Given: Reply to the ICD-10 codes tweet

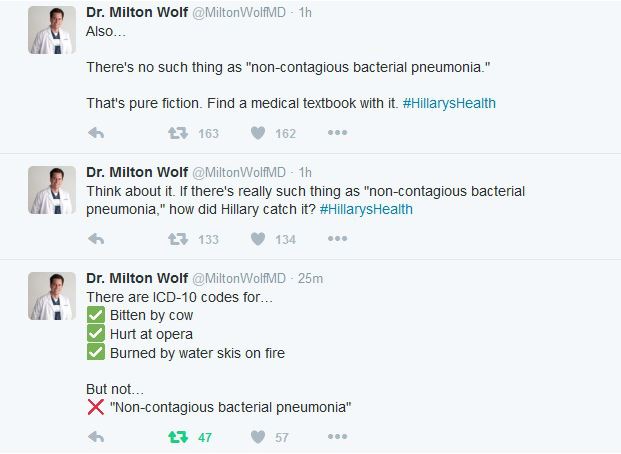Looking at the screenshot, I should coord(97,437).
